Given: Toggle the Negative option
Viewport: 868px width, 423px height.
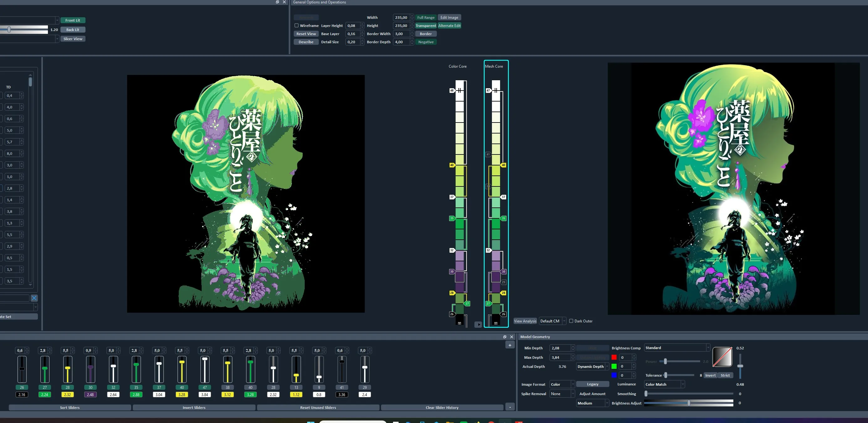Looking at the screenshot, I should pyautogui.click(x=426, y=42).
